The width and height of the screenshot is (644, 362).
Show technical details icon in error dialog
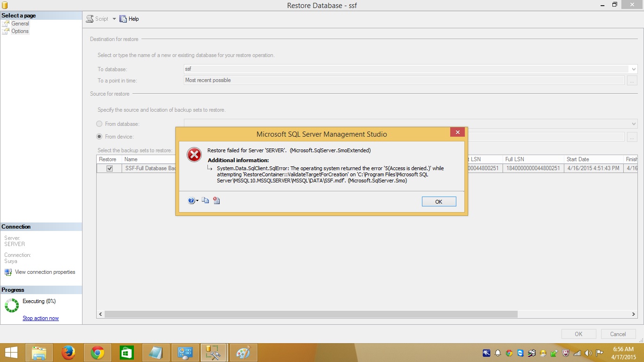tap(216, 201)
